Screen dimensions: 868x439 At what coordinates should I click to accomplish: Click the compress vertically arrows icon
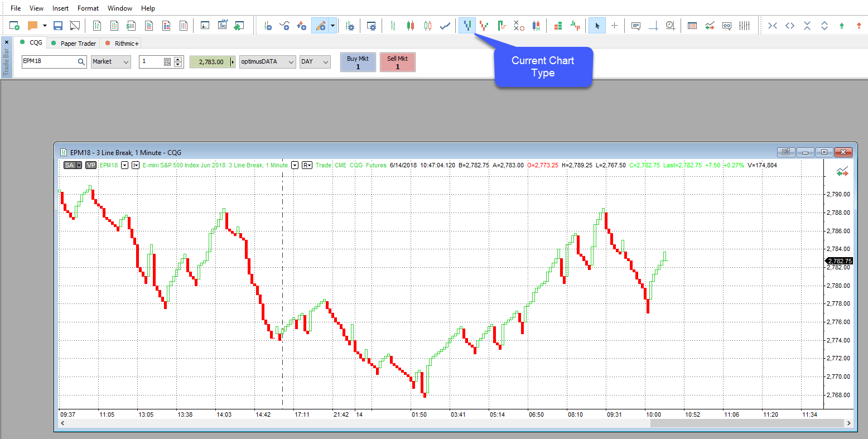[807, 26]
